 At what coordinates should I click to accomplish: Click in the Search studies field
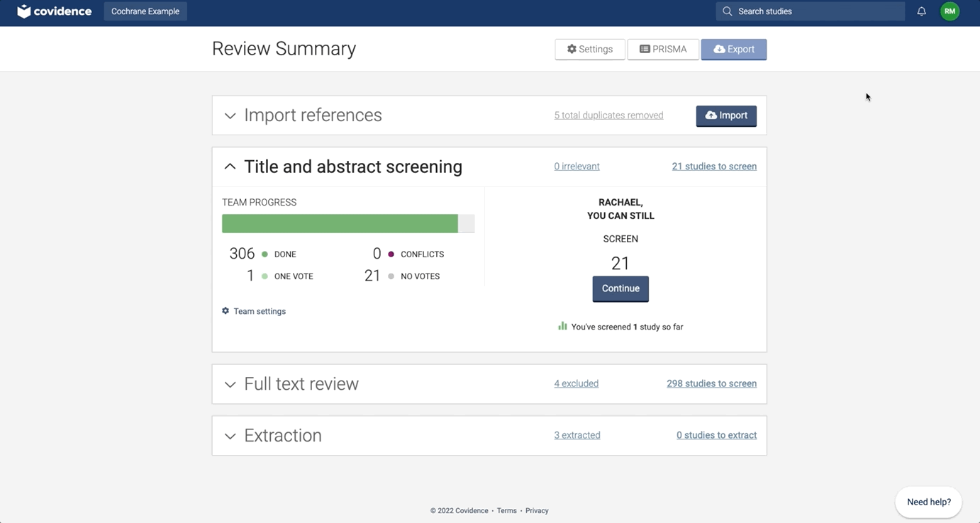coord(815,11)
